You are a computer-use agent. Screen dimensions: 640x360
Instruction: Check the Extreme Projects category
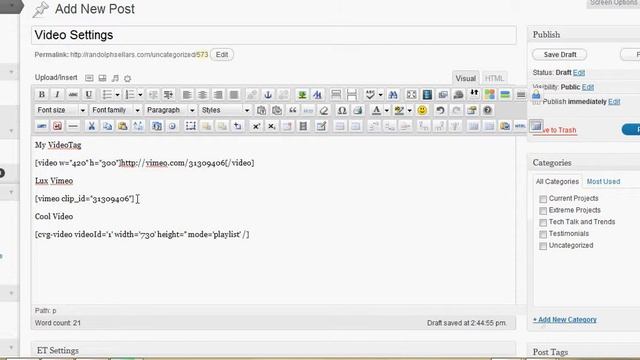(543, 211)
